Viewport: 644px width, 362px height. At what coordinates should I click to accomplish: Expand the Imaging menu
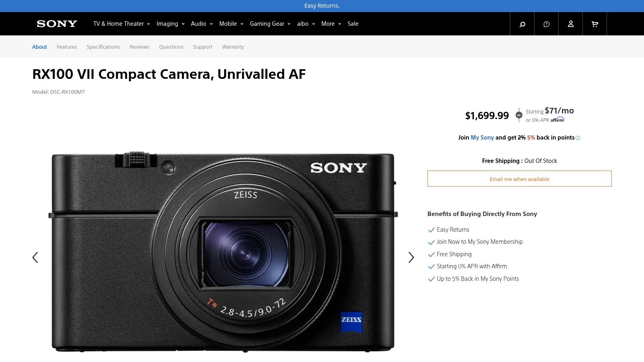(171, 24)
